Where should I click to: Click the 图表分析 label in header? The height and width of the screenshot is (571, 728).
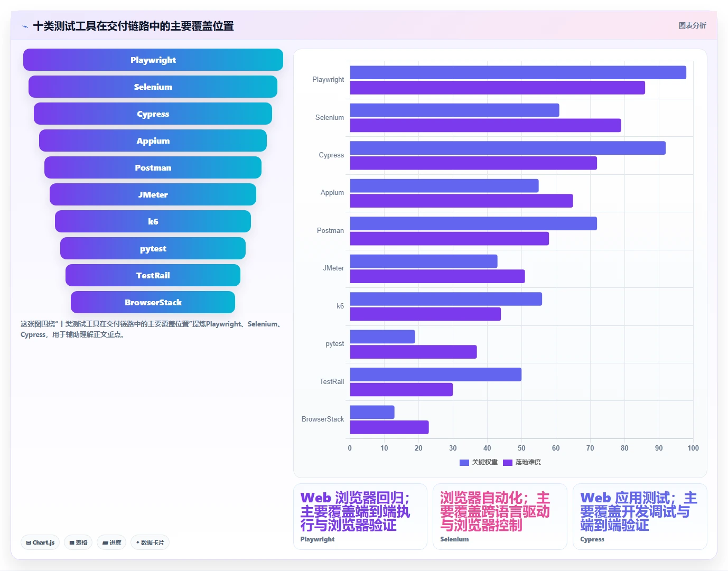[692, 25]
